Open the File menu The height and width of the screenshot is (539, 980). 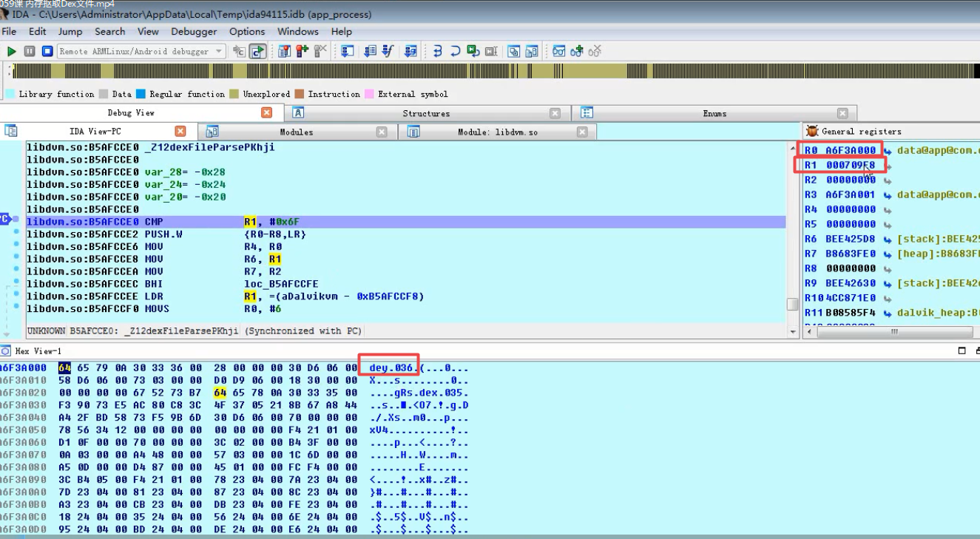click(x=9, y=32)
